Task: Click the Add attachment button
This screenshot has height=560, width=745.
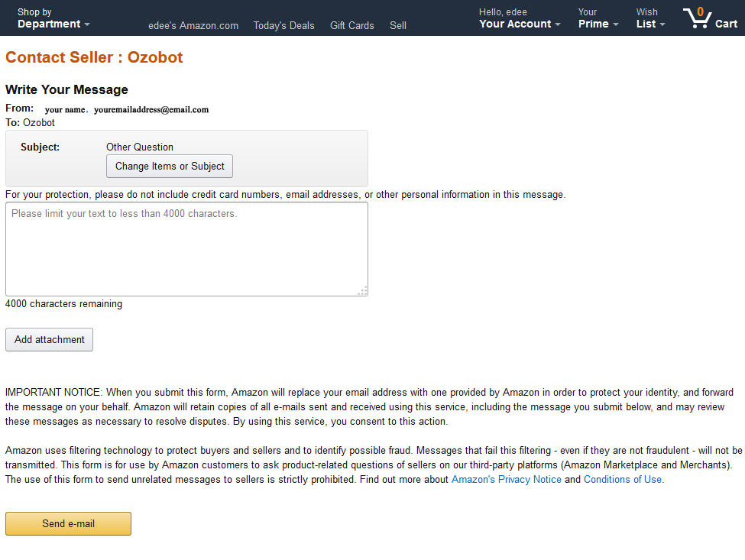Action: (x=50, y=340)
